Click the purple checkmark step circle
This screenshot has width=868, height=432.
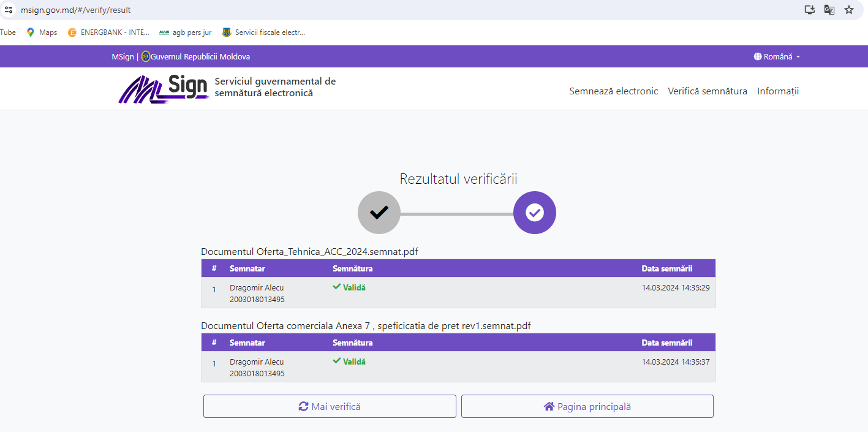[535, 213]
